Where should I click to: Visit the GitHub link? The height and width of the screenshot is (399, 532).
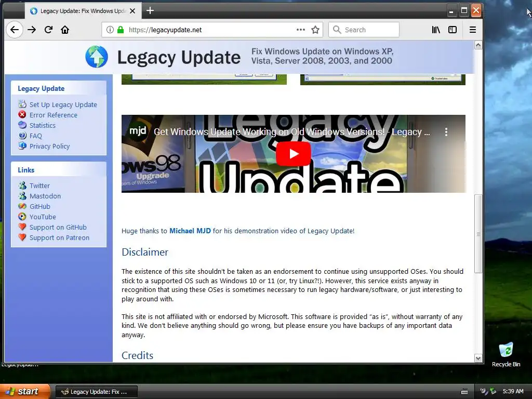click(x=39, y=206)
